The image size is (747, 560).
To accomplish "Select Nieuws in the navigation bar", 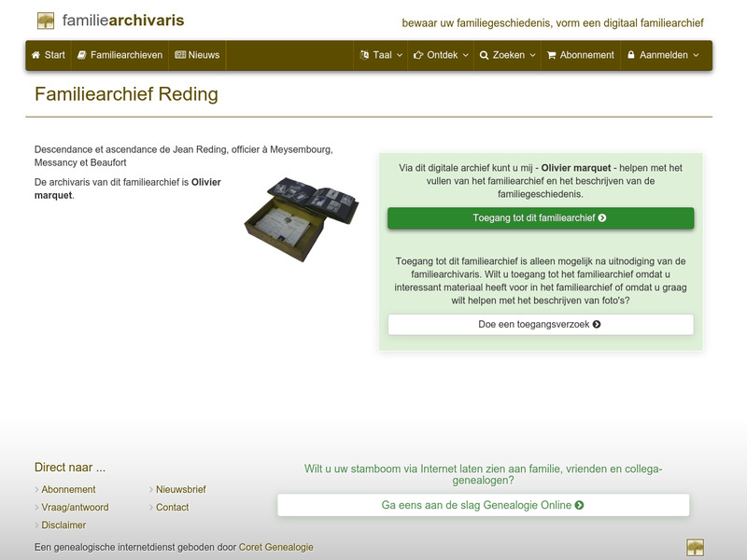I will click(x=197, y=55).
